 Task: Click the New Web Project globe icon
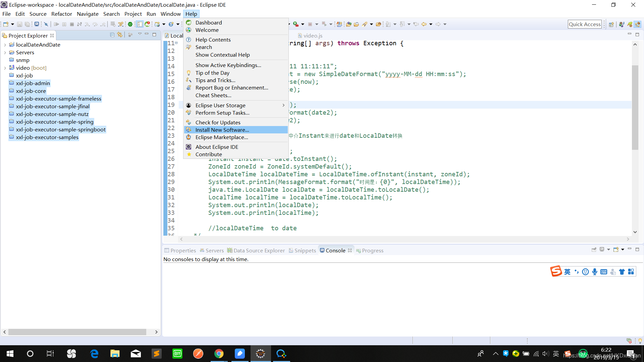point(157,24)
